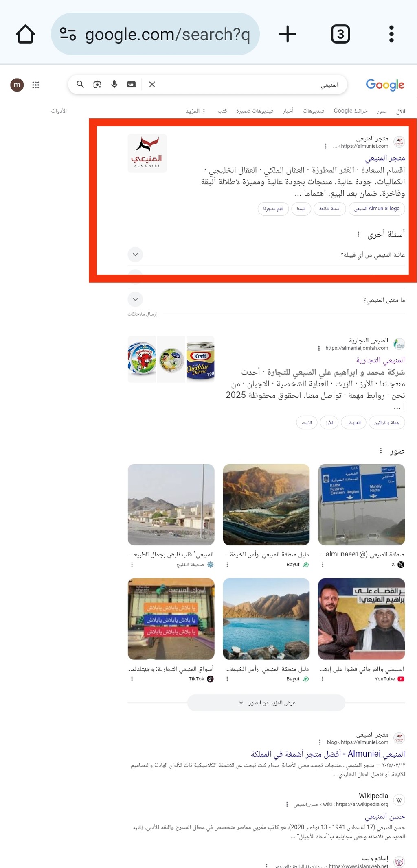Open the 'متجر المنيعي' result link
Viewport: 417px width, 868px height.
(x=385, y=158)
